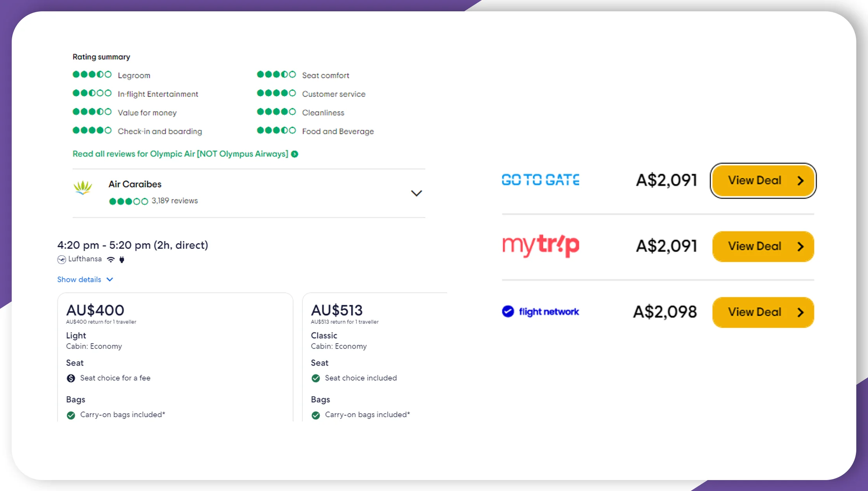Click the green checkmark beside 'Seat choice included'
The image size is (868, 491).
tap(315, 378)
